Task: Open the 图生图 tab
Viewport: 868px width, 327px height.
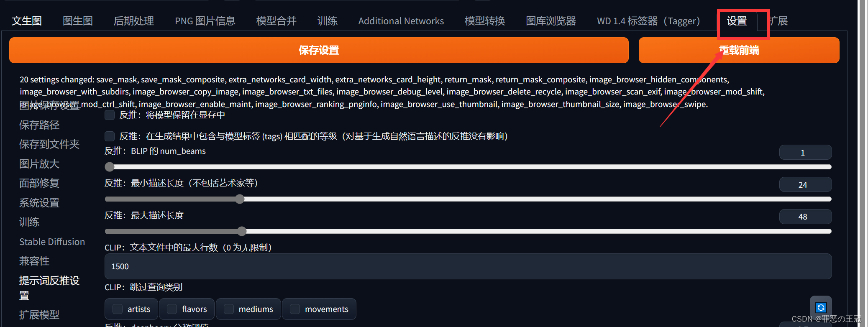Action: pyautogui.click(x=78, y=21)
